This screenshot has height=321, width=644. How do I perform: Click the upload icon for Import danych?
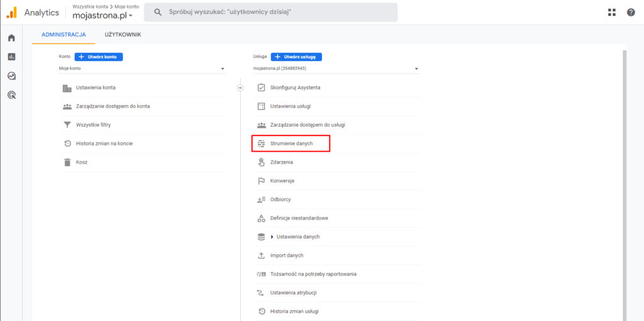coord(262,256)
